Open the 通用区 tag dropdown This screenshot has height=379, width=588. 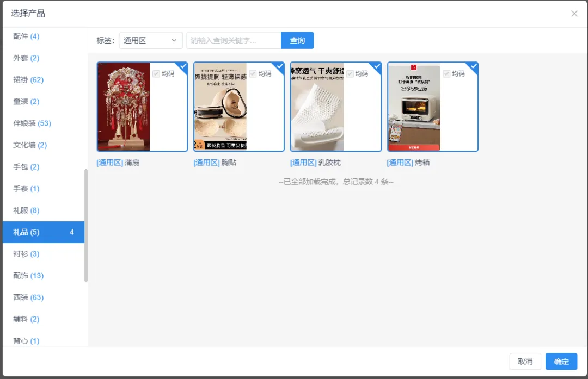(x=151, y=40)
